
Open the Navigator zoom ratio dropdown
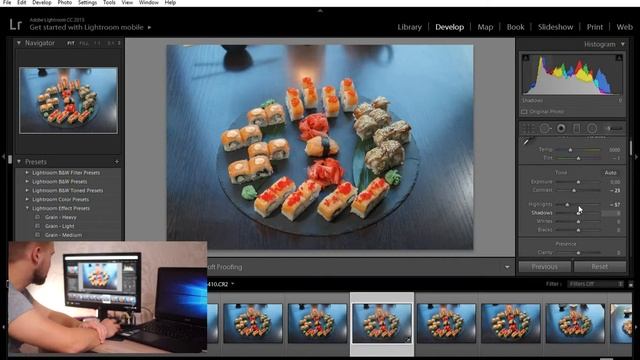(x=119, y=43)
